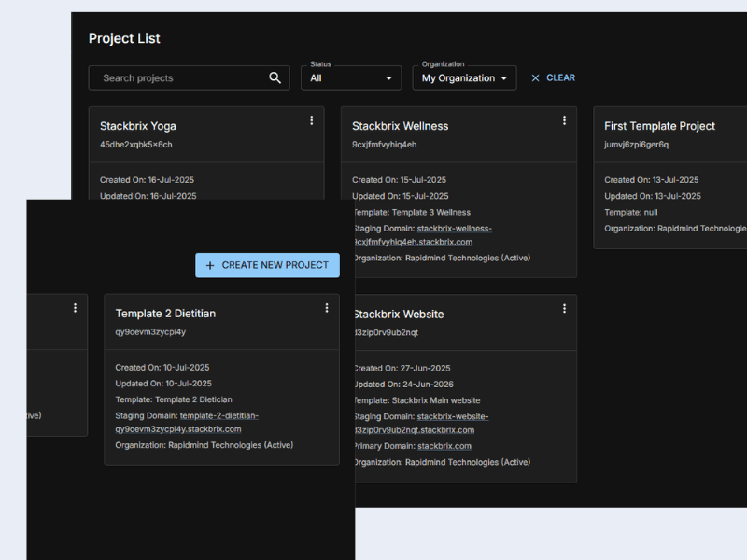747x560 pixels.
Task: Open template-2-dietitian staging domain link
Action: point(187,423)
